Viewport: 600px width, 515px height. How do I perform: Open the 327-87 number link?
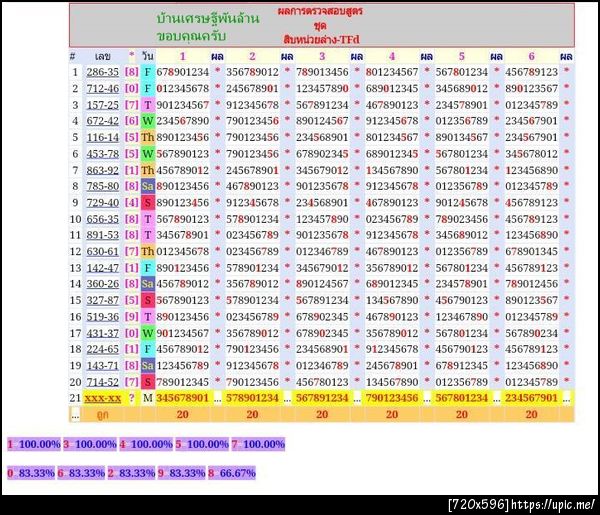coord(103,300)
